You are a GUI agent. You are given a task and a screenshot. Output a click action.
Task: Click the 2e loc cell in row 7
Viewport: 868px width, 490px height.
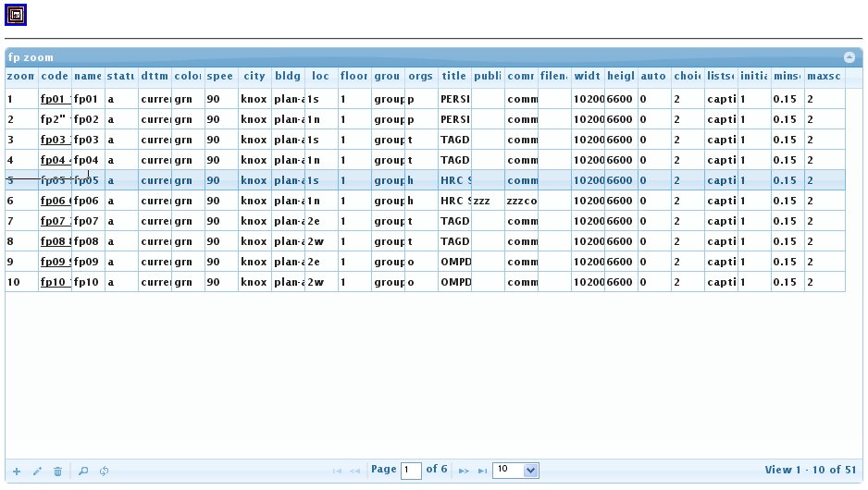[x=321, y=221]
